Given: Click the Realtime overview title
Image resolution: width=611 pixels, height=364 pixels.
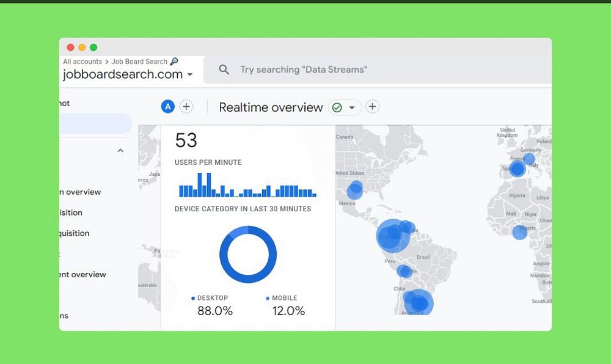Looking at the screenshot, I should click(x=271, y=107).
